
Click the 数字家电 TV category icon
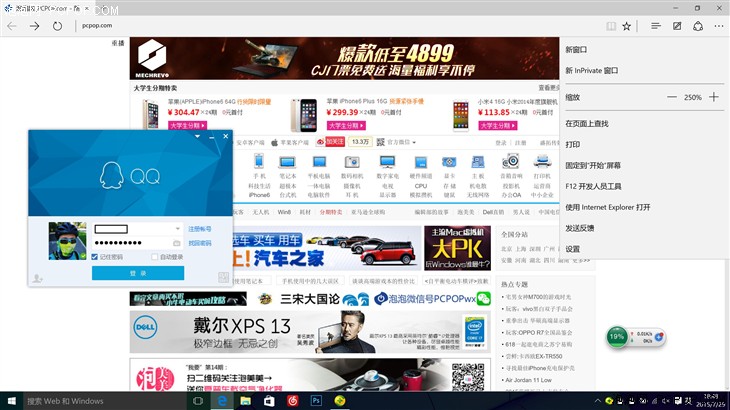point(387,162)
